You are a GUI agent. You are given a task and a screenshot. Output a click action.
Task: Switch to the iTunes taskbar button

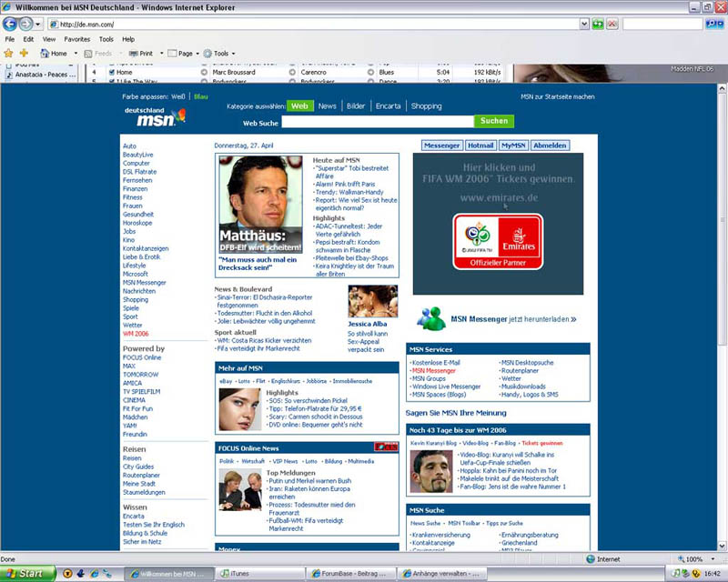coord(261,574)
